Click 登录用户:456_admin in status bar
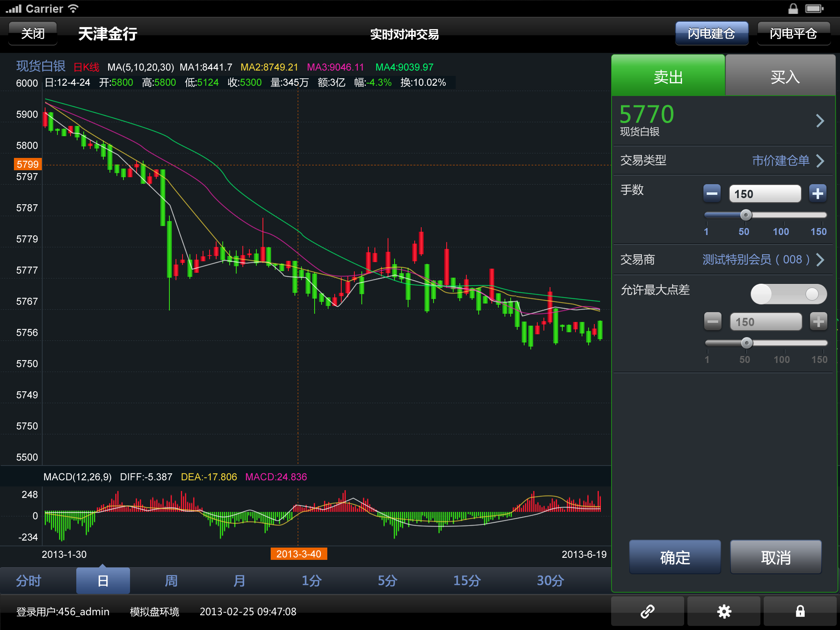This screenshot has width=840, height=630. tap(63, 612)
